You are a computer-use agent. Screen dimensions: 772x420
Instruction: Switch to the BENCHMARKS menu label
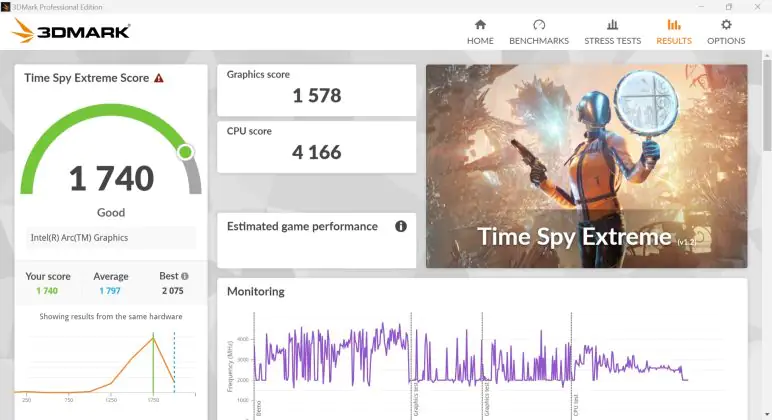pos(539,41)
